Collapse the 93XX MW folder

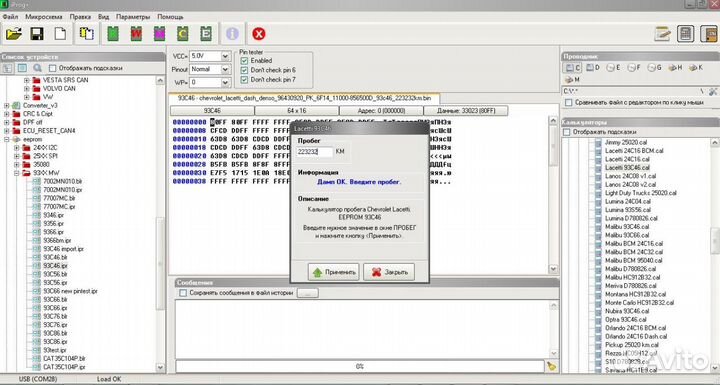[17, 173]
